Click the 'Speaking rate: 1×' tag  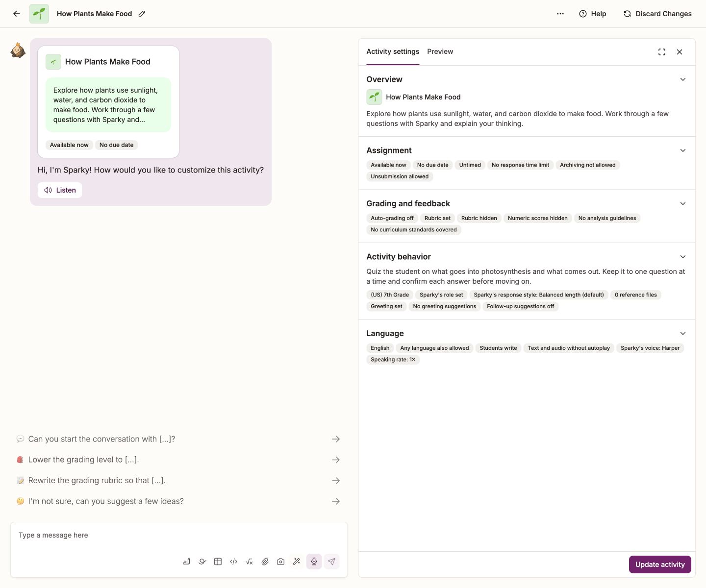coord(393,360)
